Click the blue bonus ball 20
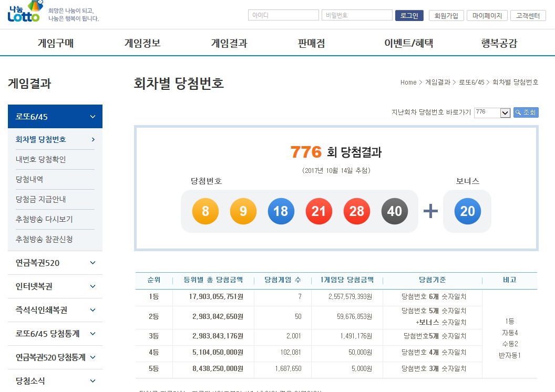The image size is (555, 392). coord(467,211)
